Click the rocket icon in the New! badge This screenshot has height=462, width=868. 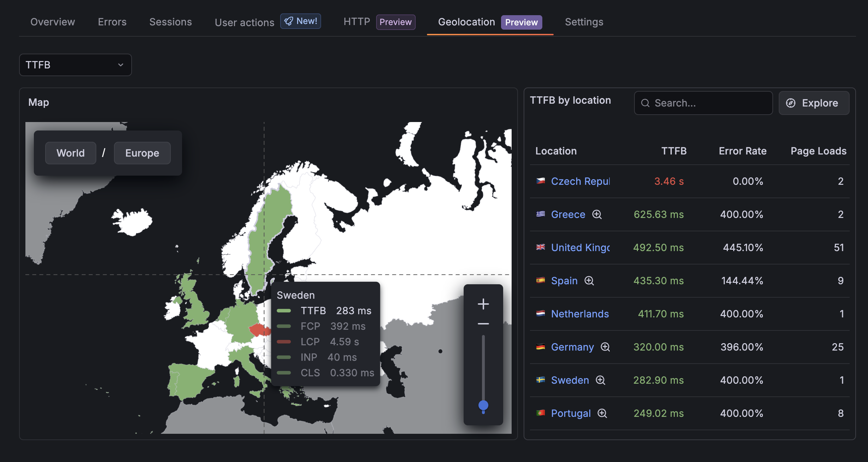point(289,21)
